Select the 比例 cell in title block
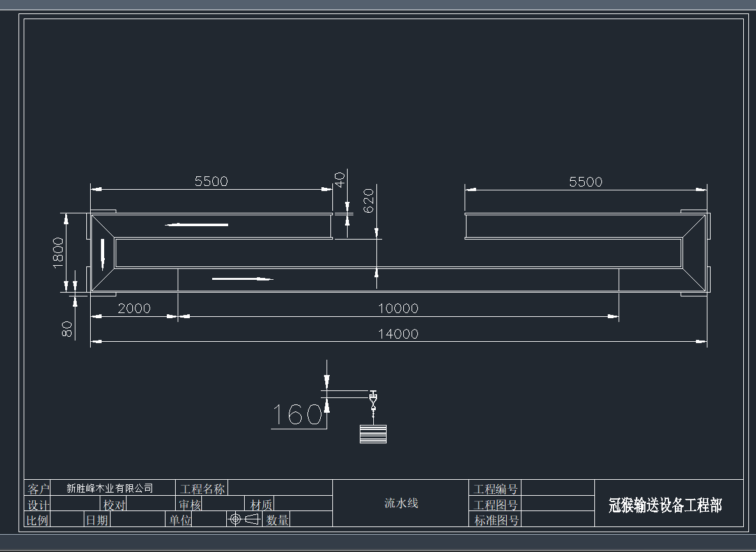The image size is (756, 552). coord(38,519)
